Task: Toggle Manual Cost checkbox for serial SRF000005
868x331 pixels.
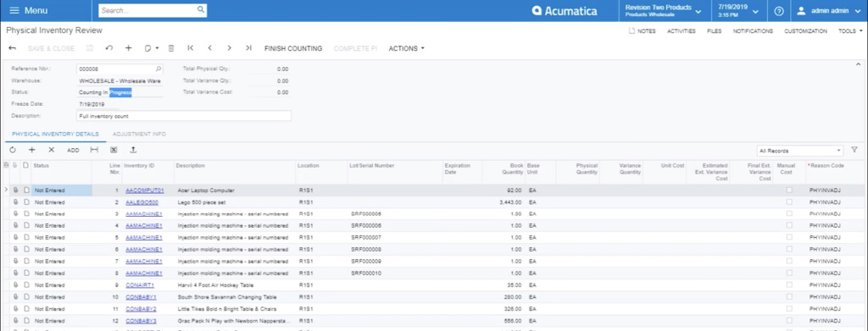Action: click(x=789, y=214)
